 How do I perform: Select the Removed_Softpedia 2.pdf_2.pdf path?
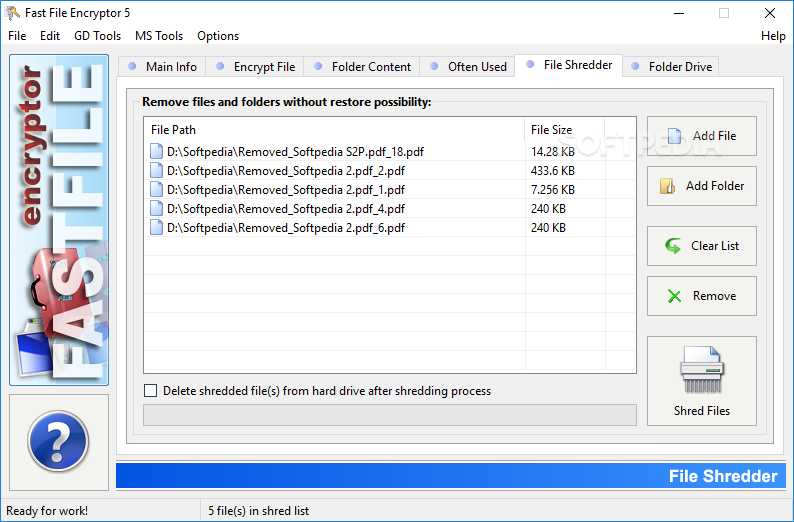pos(286,171)
